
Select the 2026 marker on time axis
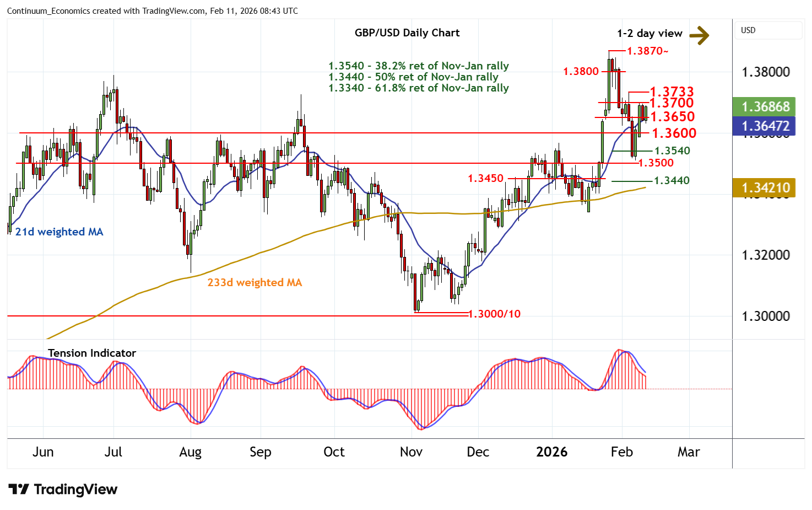tap(551, 452)
